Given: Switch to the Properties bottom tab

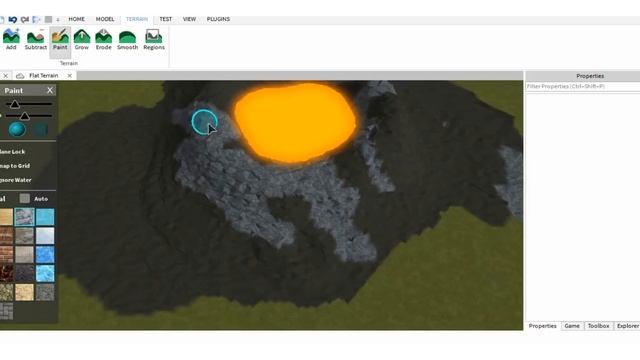Looking at the screenshot, I should coord(542,326).
